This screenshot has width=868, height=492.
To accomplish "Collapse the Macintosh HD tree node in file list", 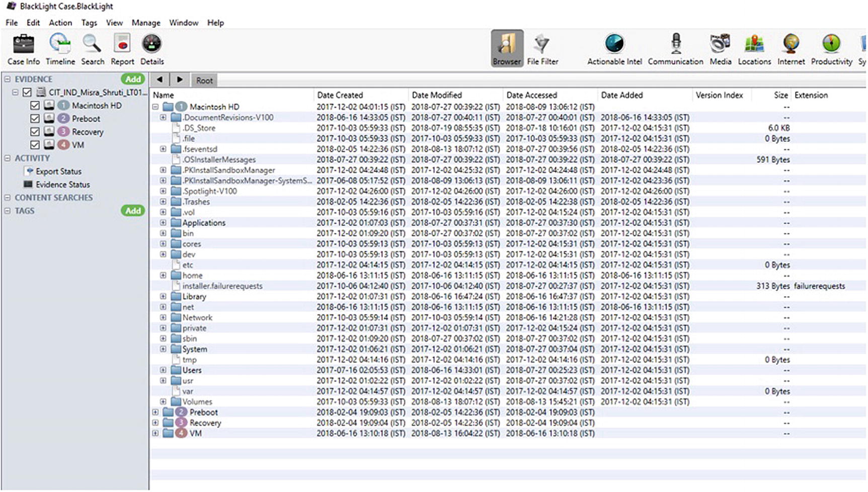I will [x=155, y=107].
